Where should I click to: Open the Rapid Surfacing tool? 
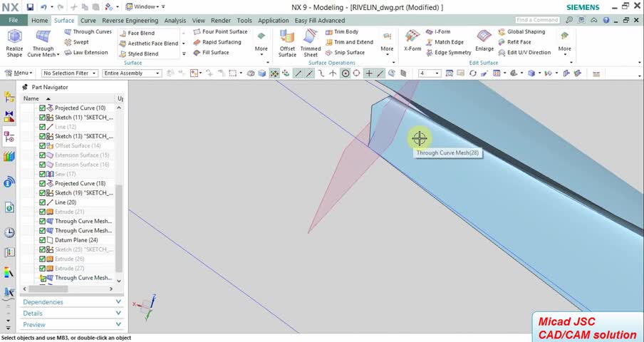point(217,42)
